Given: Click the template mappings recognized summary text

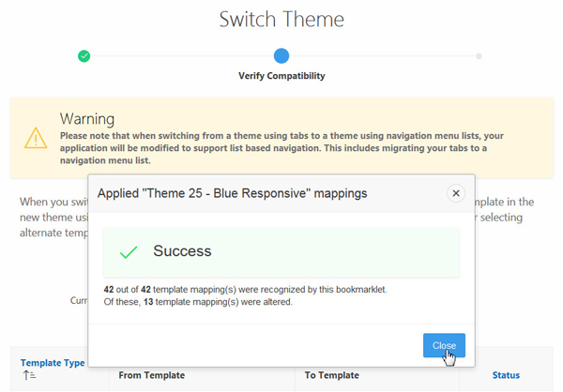Looking at the screenshot, I should [244, 290].
